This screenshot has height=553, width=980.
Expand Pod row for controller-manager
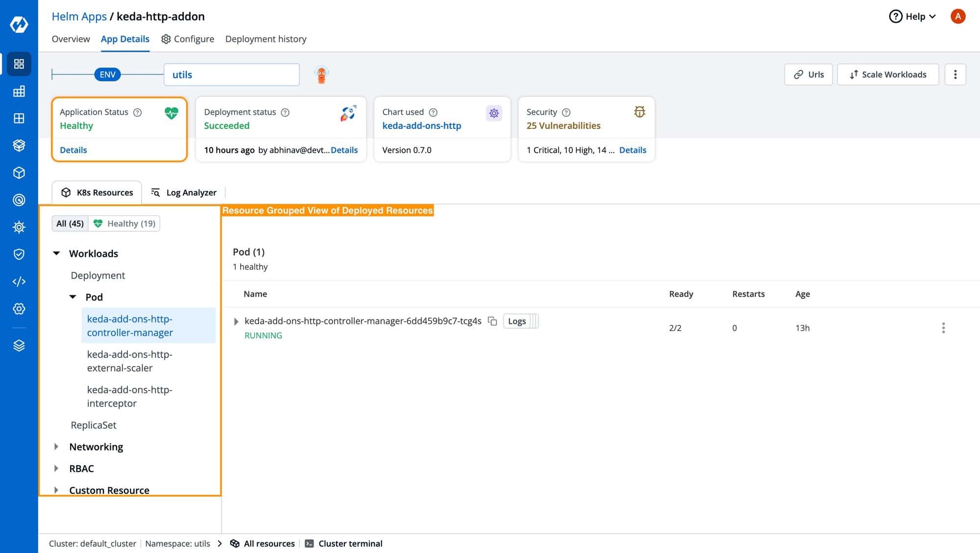tap(236, 321)
